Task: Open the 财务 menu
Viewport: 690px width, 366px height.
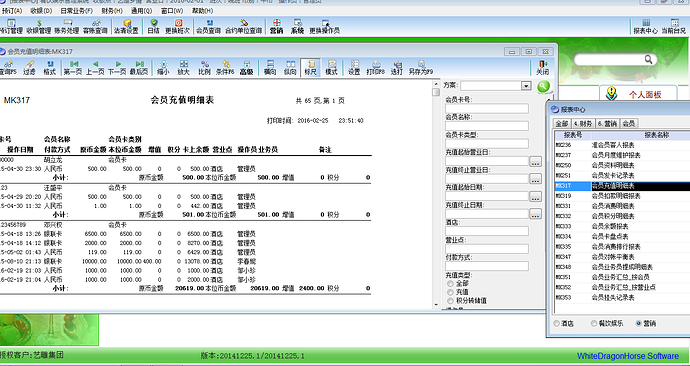Action: 112,11
